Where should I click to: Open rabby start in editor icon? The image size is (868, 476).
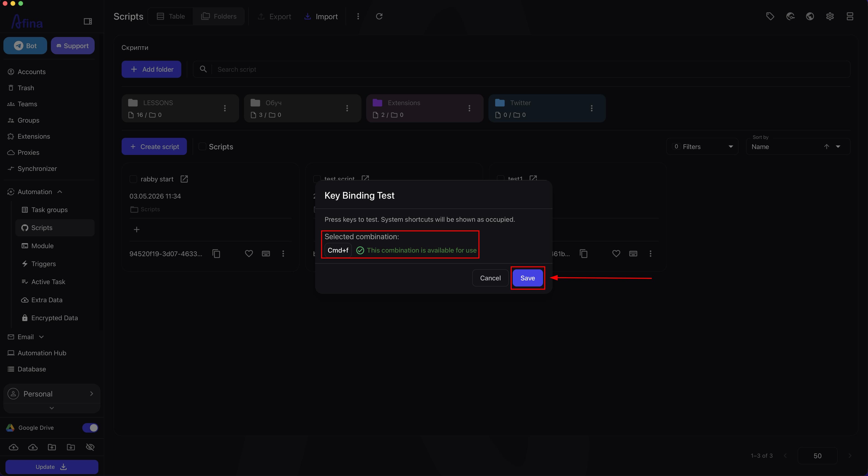[x=184, y=179]
